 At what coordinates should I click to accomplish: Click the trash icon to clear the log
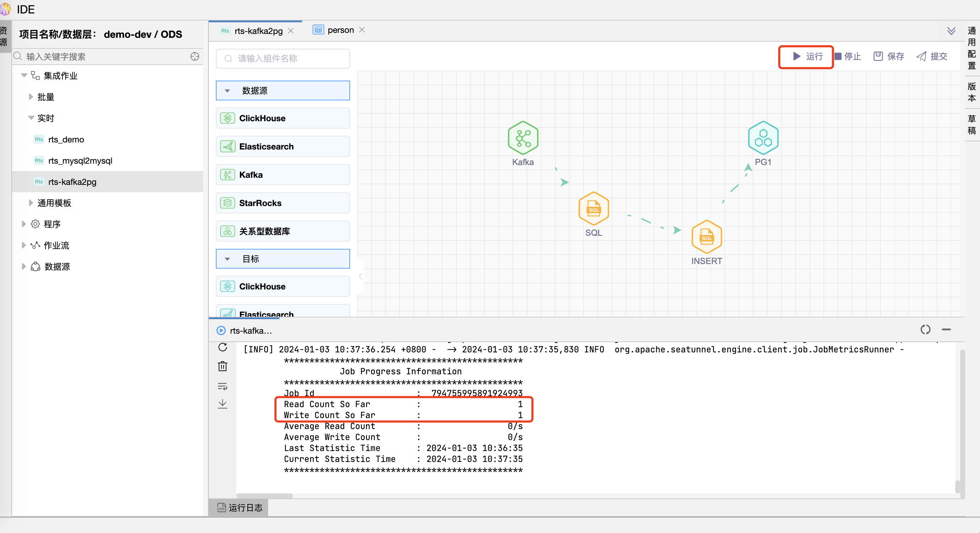223,366
